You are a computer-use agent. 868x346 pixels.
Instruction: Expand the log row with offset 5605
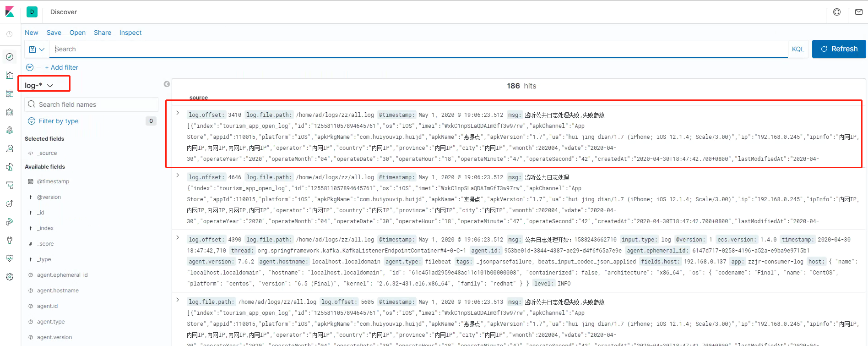(178, 300)
